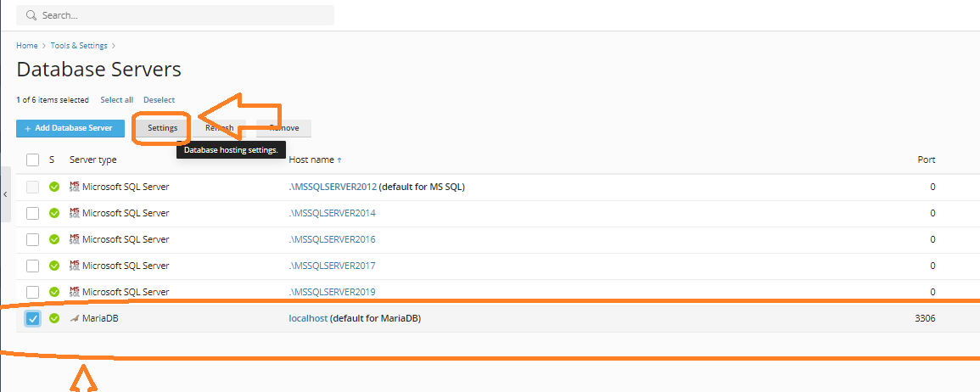Sort by the Host name column
Viewport: 980px width, 392px height.
click(x=311, y=160)
